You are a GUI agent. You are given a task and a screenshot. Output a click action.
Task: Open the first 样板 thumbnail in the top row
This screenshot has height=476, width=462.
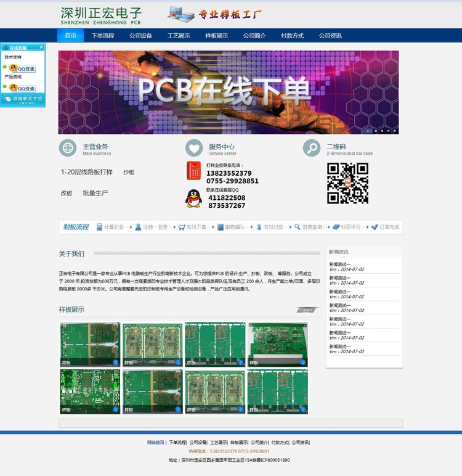tap(90, 344)
